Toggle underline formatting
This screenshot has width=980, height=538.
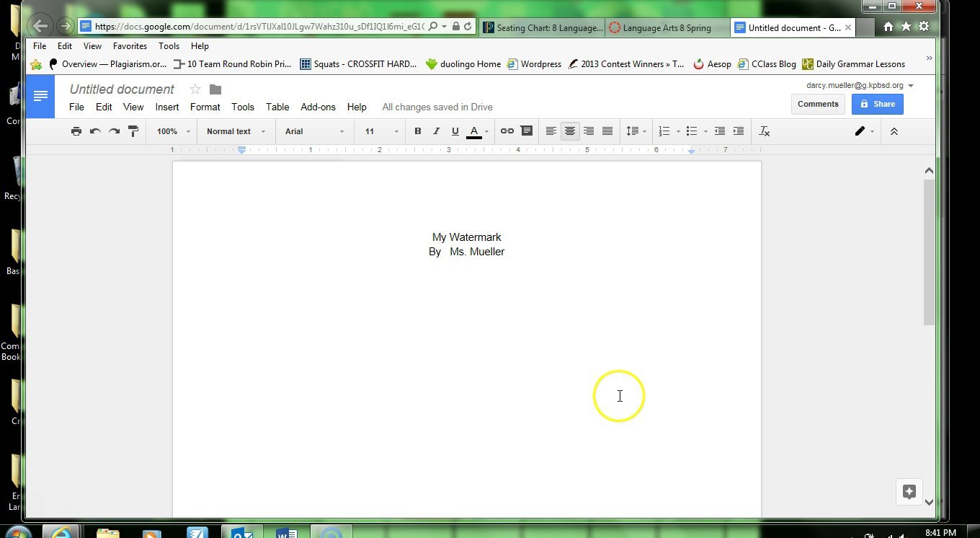[x=455, y=131]
